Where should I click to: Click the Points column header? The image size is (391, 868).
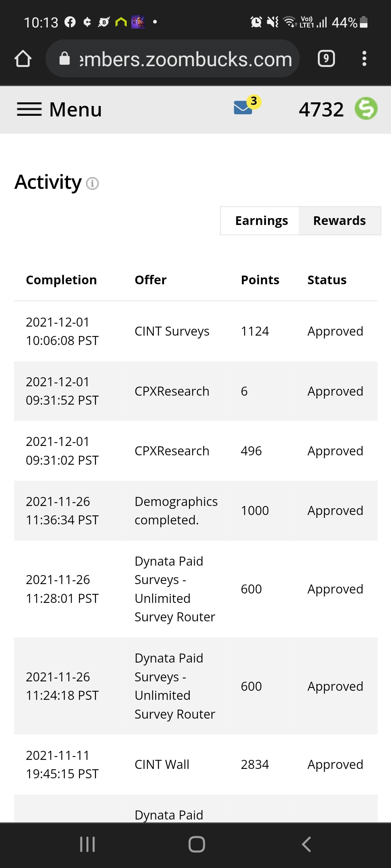(x=260, y=280)
